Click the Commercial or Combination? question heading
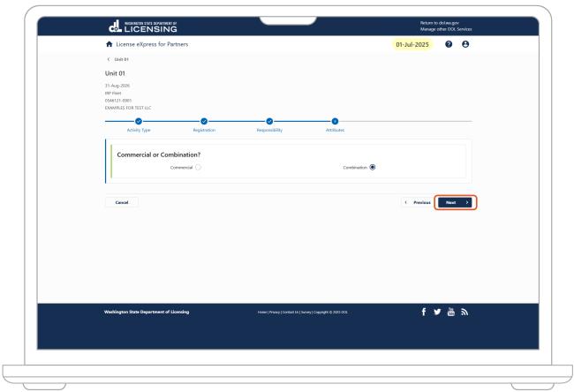Viewport: 574px width, 392px height. pyautogui.click(x=158, y=155)
